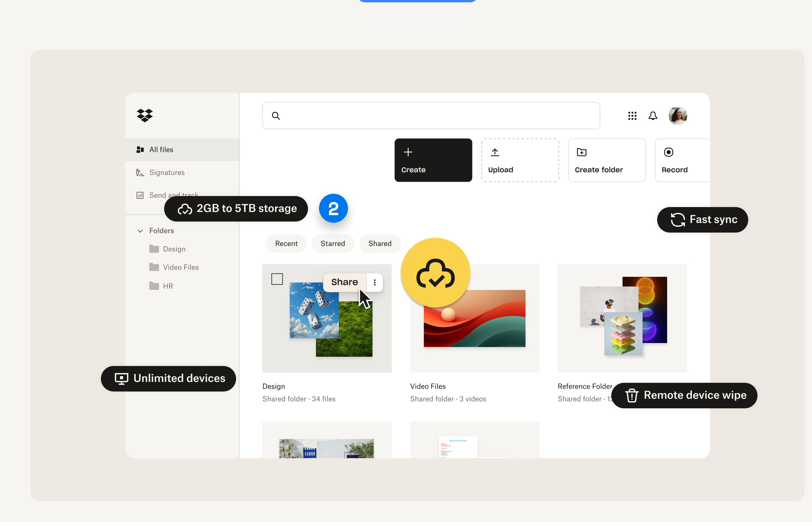Open Video Files folder in sidebar

180,267
